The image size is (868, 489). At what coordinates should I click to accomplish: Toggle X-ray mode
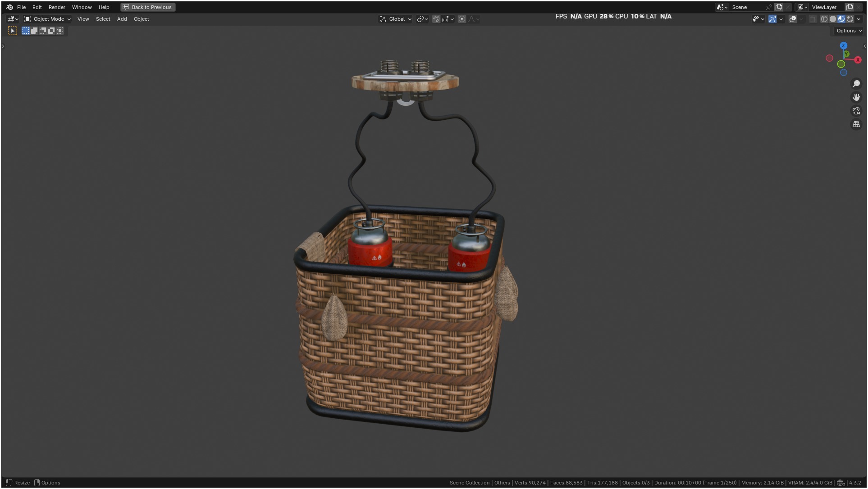(813, 19)
